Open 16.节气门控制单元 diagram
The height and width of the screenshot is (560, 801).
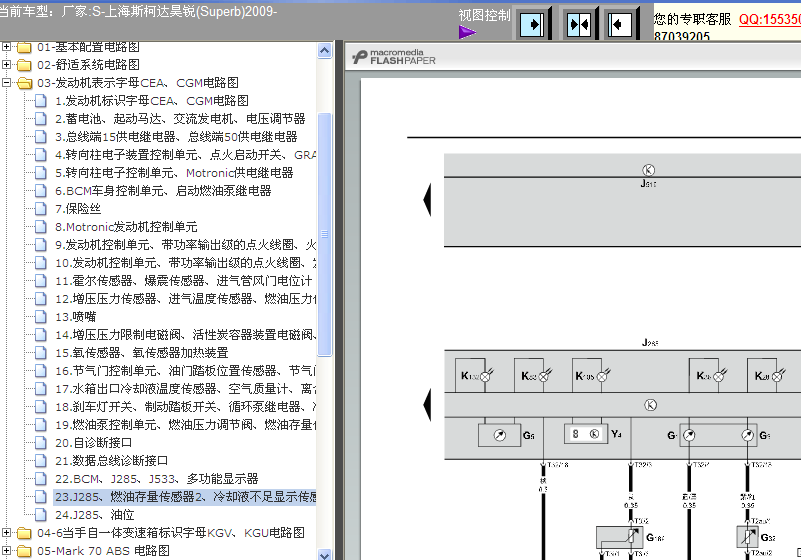tap(185, 370)
